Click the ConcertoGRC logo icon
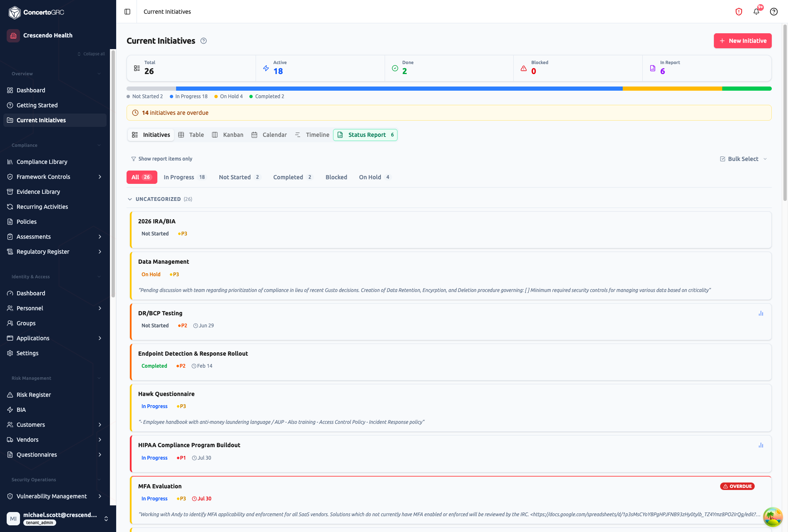 point(15,12)
